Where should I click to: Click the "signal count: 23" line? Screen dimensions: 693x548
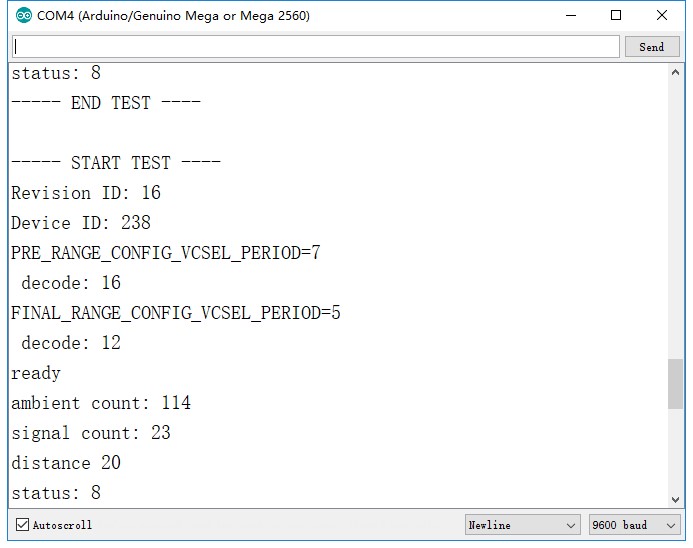[91, 433]
